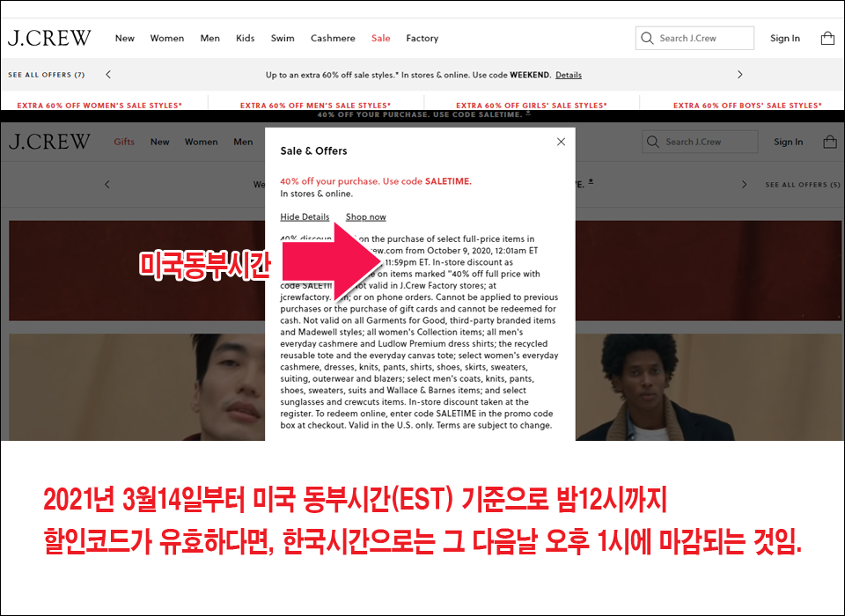The width and height of the screenshot is (845, 616).
Task: Click previous offer arrow in top offers bar
Action: pyautogui.click(x=108, y=75)
